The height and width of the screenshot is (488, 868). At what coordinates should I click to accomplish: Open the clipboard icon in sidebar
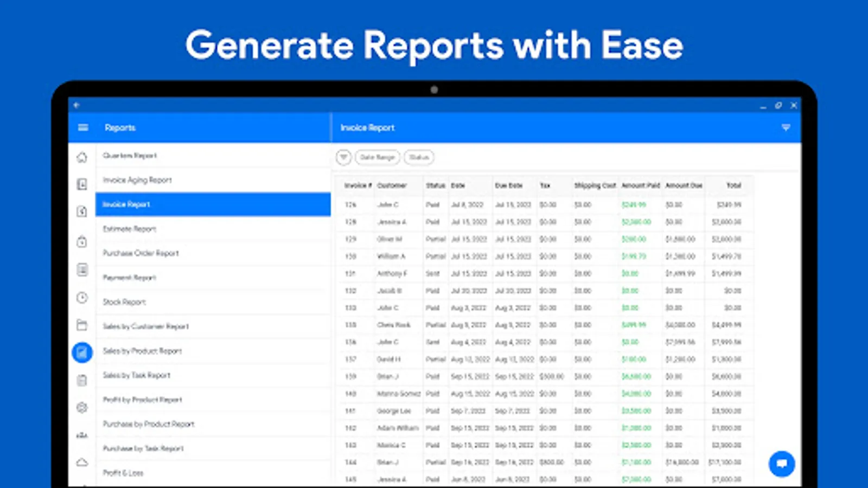[x=82, y=381]
